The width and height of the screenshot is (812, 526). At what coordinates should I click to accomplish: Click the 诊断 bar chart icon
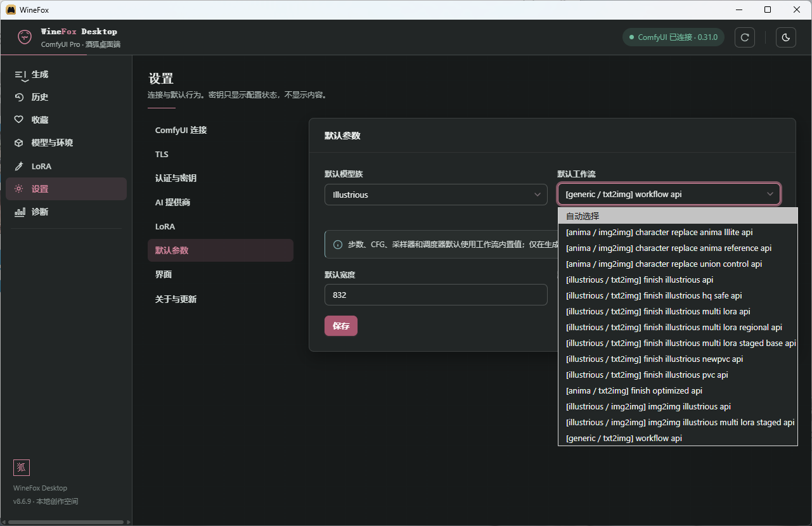pos(20,212)
